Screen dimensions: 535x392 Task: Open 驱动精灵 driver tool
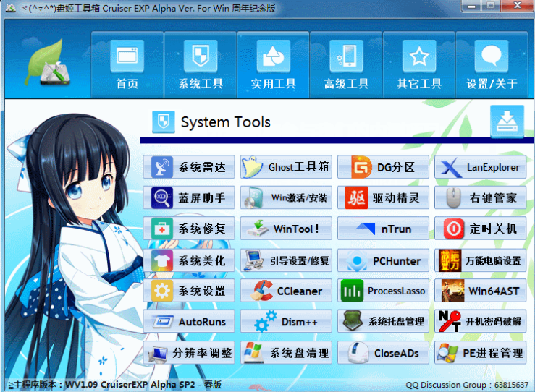pos(383,197)
